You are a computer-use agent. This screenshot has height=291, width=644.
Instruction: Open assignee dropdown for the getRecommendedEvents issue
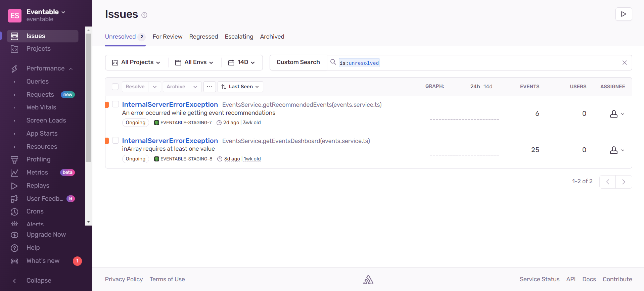pos(617,114)
